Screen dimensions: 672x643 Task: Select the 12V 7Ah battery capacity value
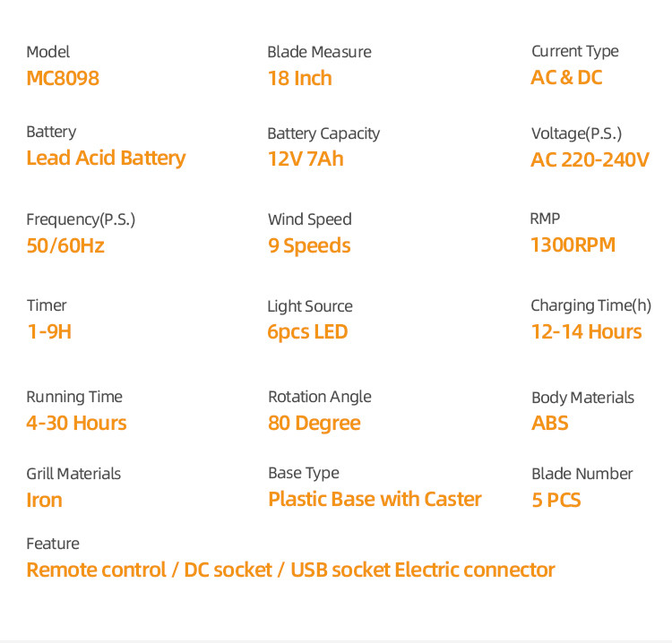306,159
